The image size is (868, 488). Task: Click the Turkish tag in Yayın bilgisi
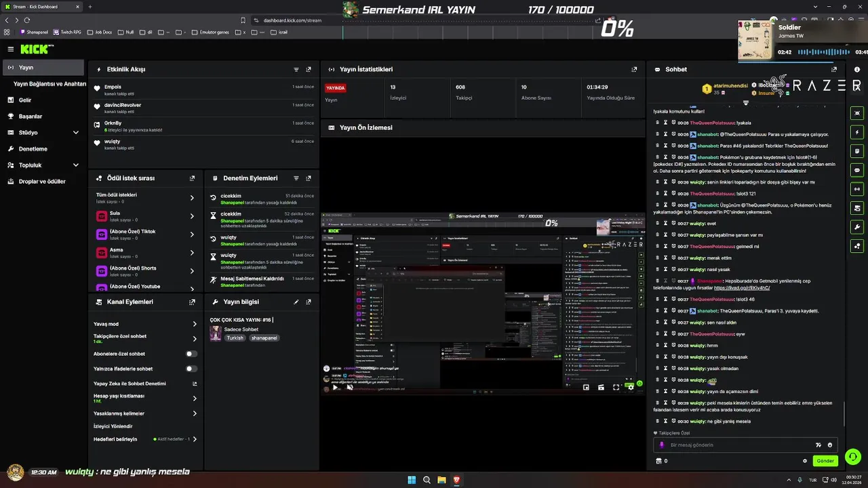tap(235, 338)
